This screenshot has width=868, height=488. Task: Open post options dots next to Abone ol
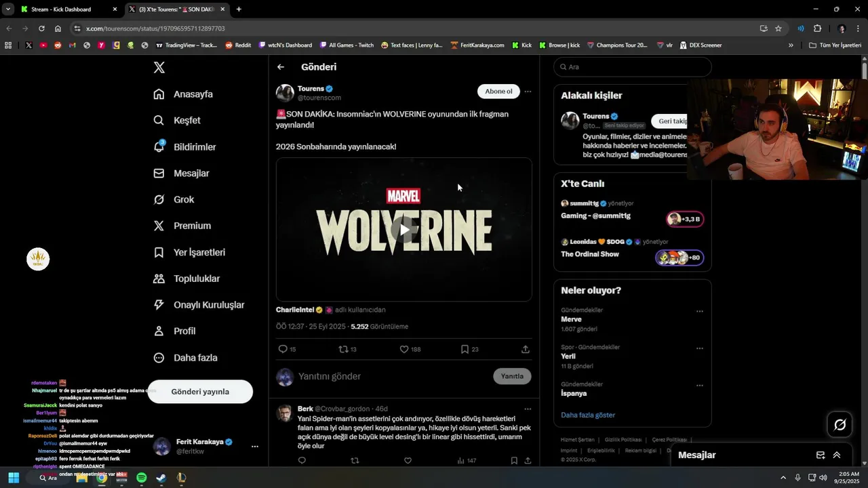tap(528, 91)
